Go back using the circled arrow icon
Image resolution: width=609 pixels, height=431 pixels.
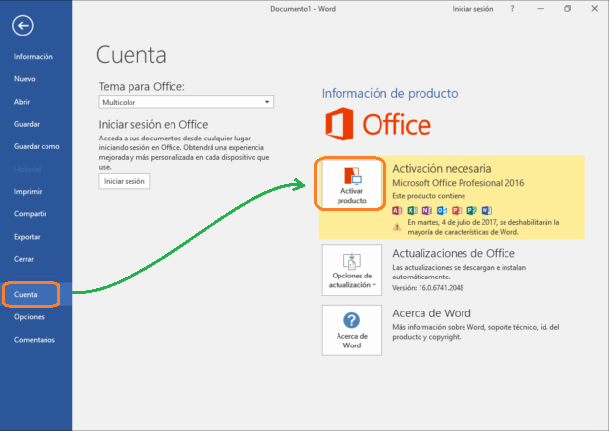pyautogui.click(x=23, y=26)
